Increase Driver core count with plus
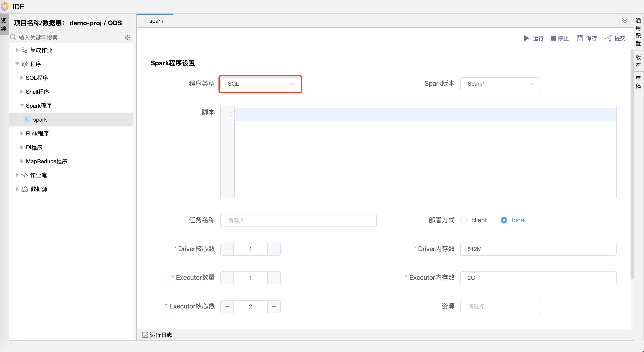The height and width of the screenshot is (352, 644). point(274,249)
